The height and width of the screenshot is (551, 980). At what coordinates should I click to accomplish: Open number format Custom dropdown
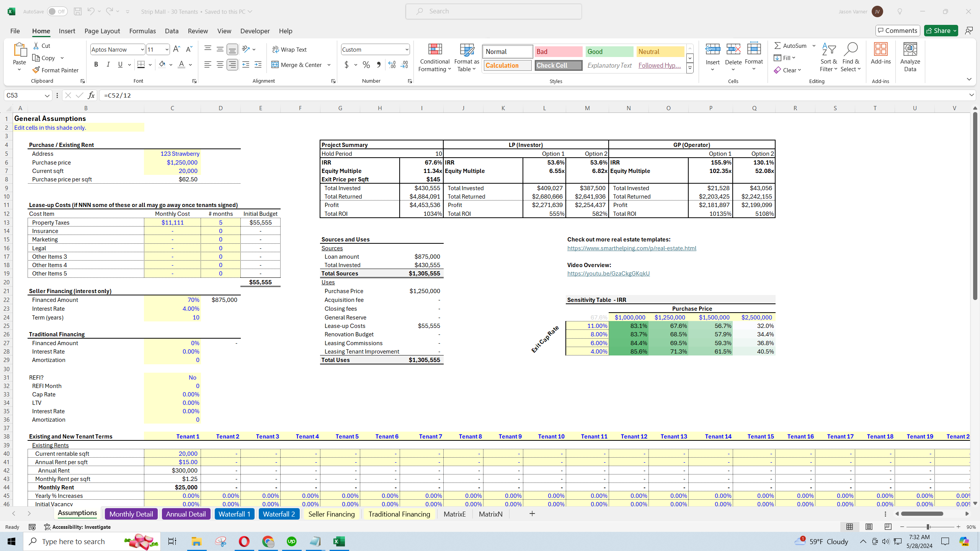coord(407,49)
